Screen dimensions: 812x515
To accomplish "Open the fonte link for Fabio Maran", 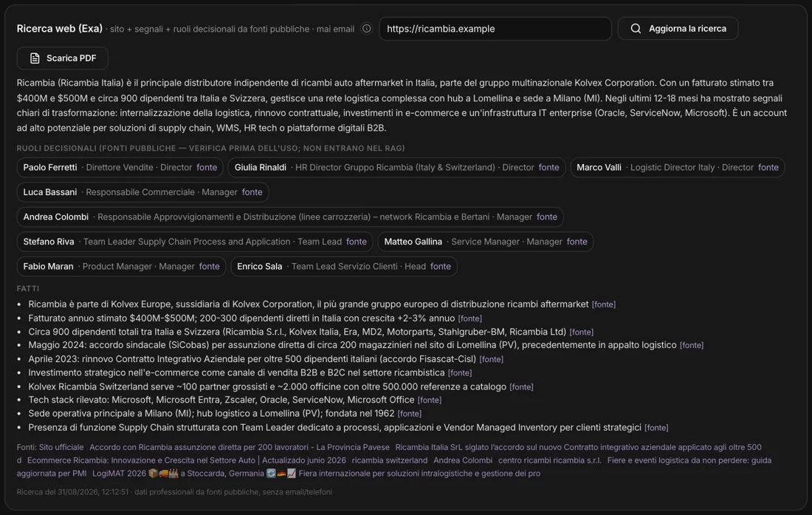I will 209,267.
